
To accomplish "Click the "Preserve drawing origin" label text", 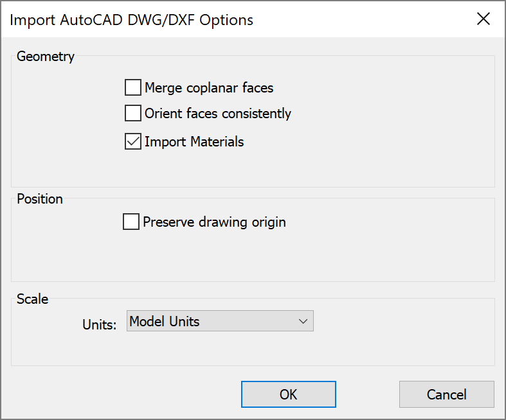I will click(x=214, y=222).
